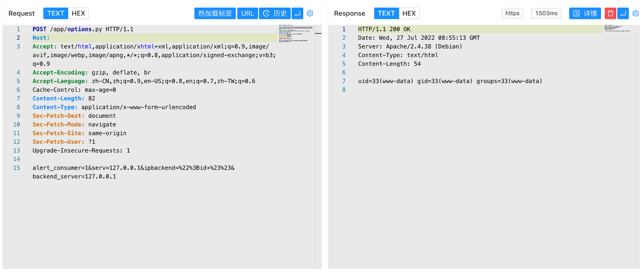Toggle line wrap icon in response panel
Viewport: 644px width, 273px height.
tap(623, 13)
